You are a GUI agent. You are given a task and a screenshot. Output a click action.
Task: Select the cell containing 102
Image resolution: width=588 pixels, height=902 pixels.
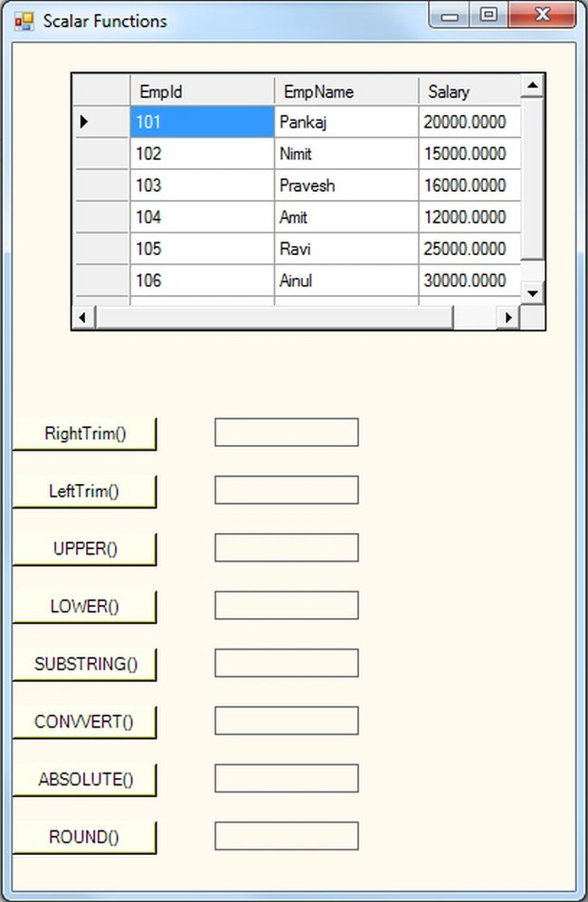pyautogui.click(x=203, y=154)
